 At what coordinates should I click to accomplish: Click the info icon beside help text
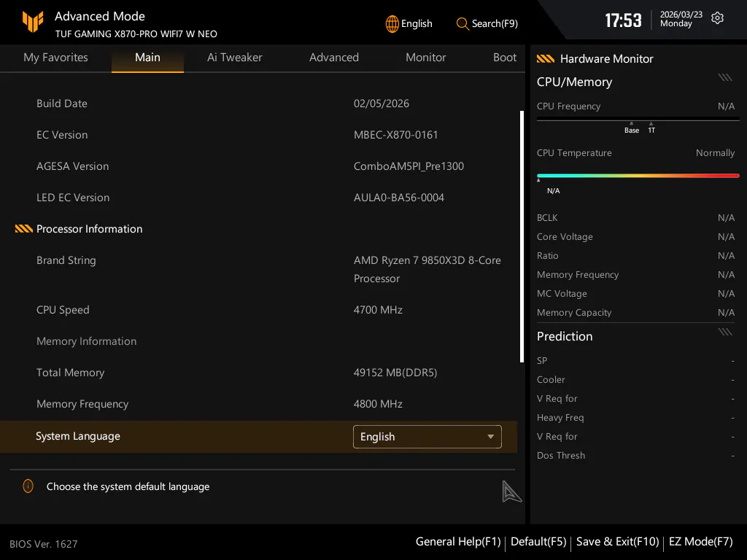coord(28,486)
